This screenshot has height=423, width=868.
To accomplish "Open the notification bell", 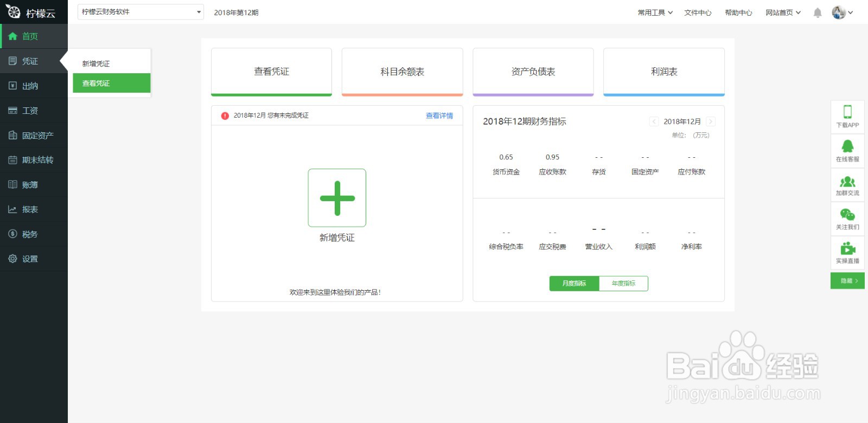I will coord(818,12).
